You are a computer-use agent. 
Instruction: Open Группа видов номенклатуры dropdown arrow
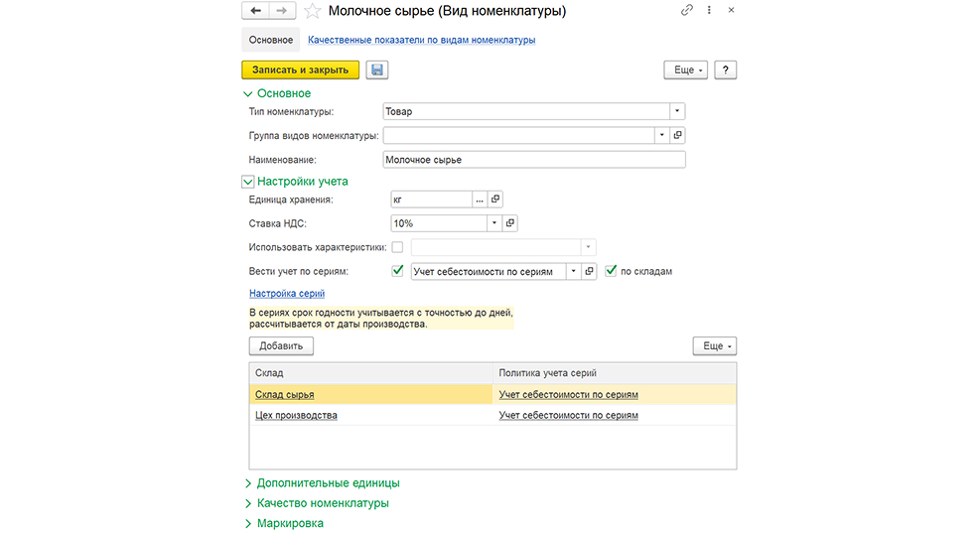(x=662, y=135)
